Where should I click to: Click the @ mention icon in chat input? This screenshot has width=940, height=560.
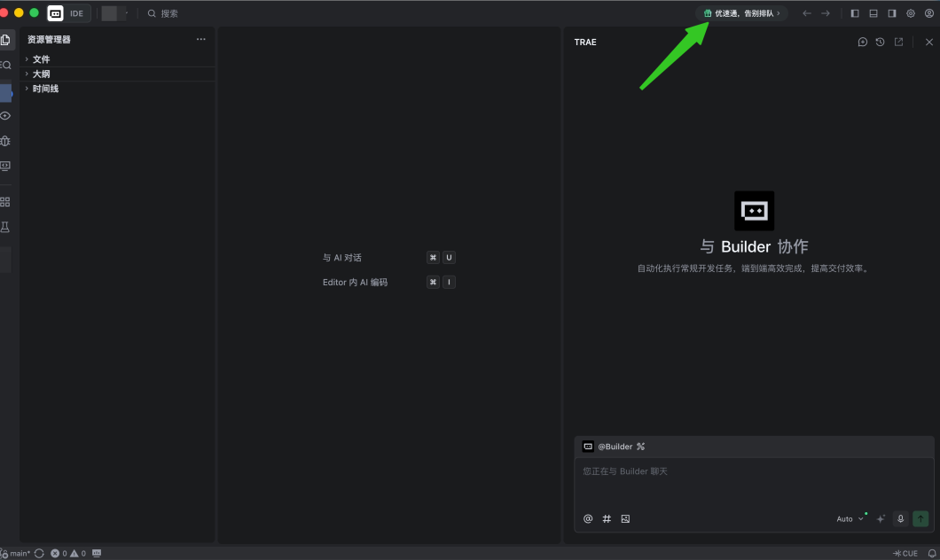pos(588,518)
